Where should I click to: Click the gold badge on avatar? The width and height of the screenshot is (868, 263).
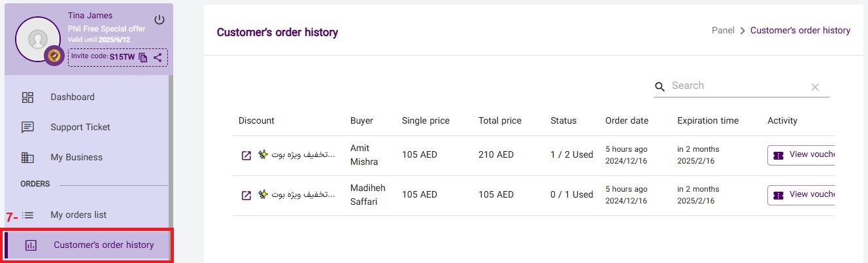pyautogui.click(x=54, y=56)
